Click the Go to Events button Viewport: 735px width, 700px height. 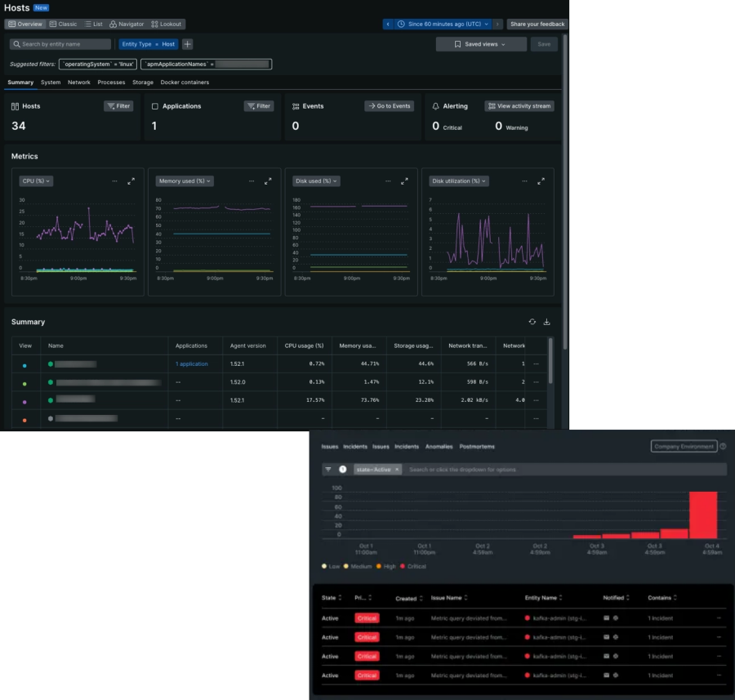[389, 106]
